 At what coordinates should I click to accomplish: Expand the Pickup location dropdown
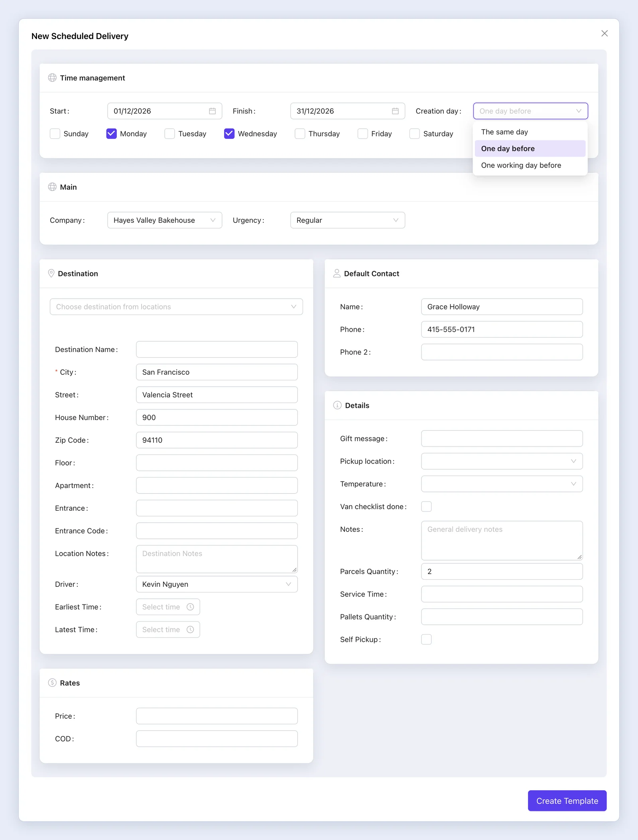pyautogui.click(x=502, y=461)
